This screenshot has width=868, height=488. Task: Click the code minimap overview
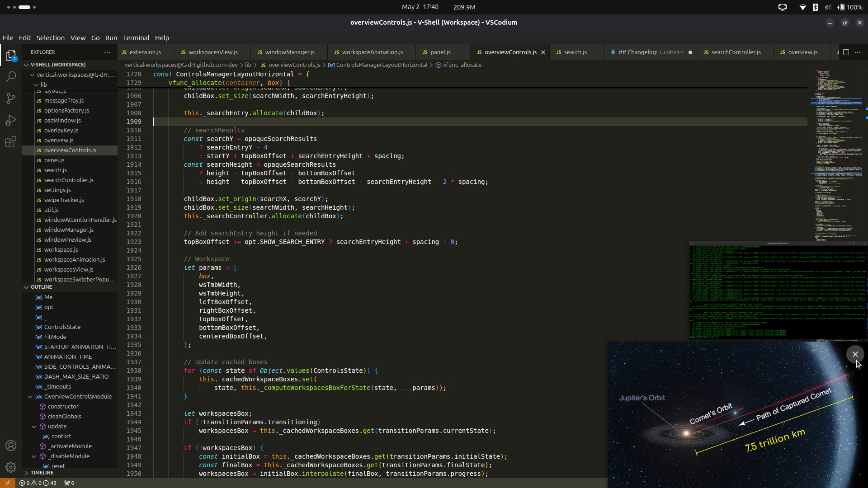837,156
